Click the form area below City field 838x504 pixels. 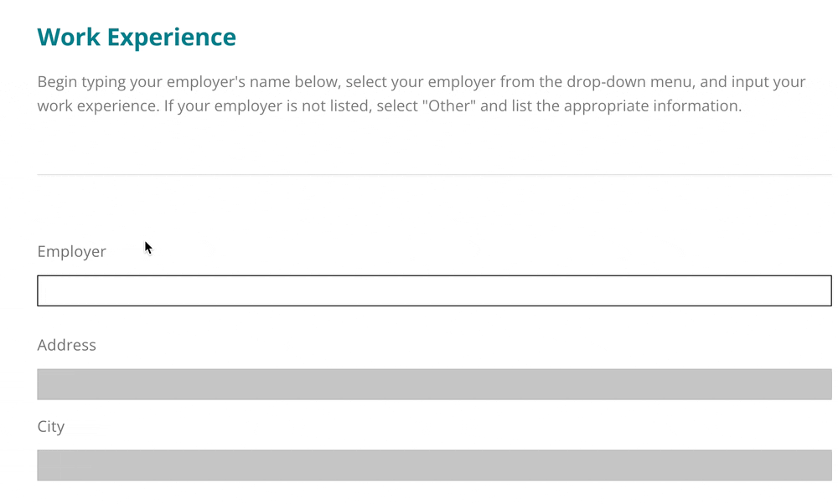coord(419,494)
